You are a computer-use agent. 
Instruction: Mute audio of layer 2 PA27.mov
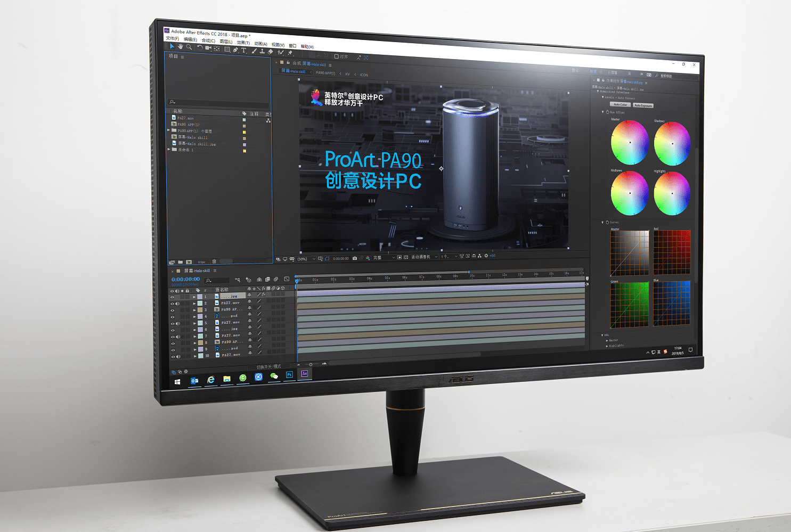177,304
